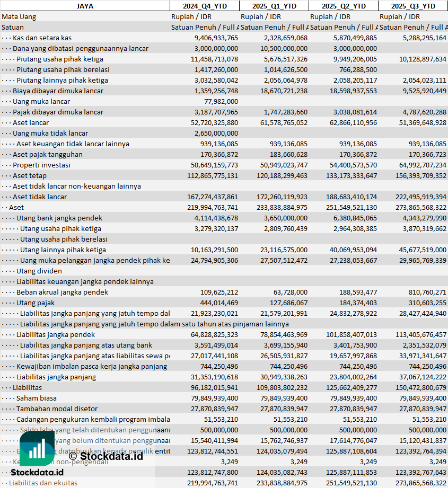This screenshot has height=488, width=448.
Task: Click the 2025_Q1 Aset total 233,838,884,975
Action: (x=282, y=207)
